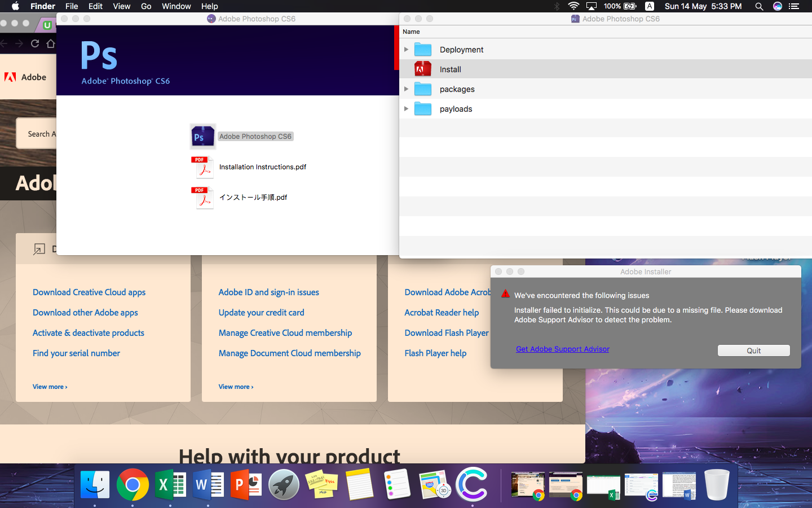Viewport: 812px width, 508px height.
Task: Open Launchpad rocket icon in Dock
Action: pyautogui.click(x=284, y=484)
